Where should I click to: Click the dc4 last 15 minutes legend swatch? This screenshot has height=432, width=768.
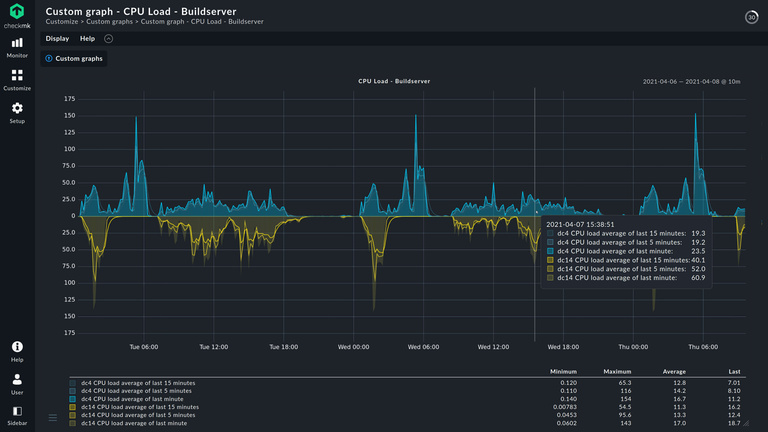[73, 383]
